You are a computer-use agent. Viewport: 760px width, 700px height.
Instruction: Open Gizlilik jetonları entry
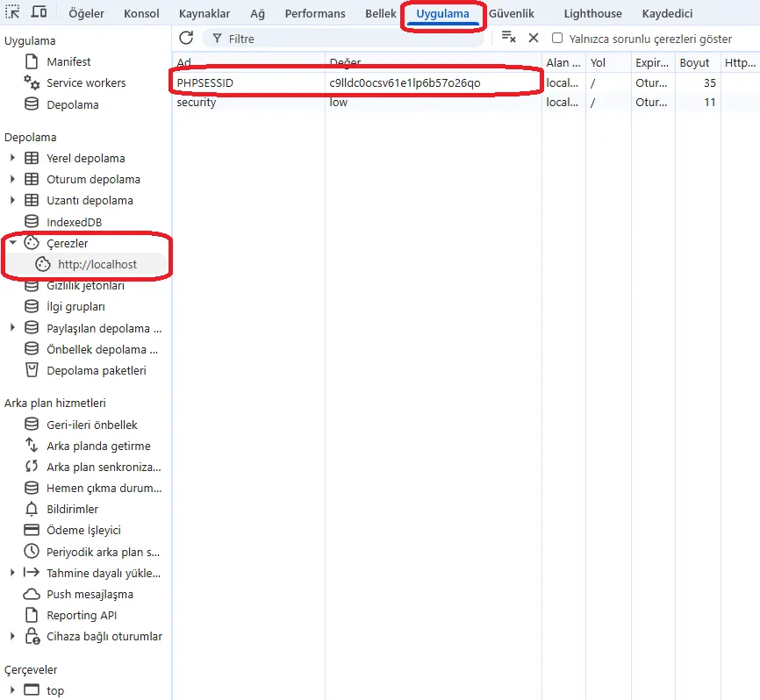click(85, 286)
